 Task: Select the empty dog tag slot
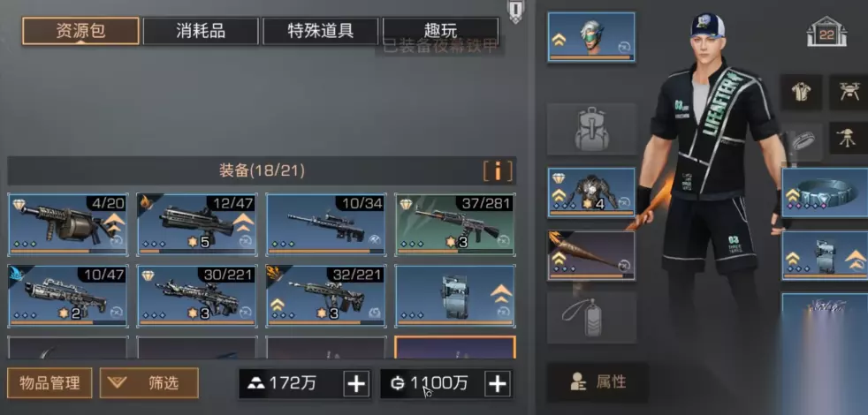point(591,317)
